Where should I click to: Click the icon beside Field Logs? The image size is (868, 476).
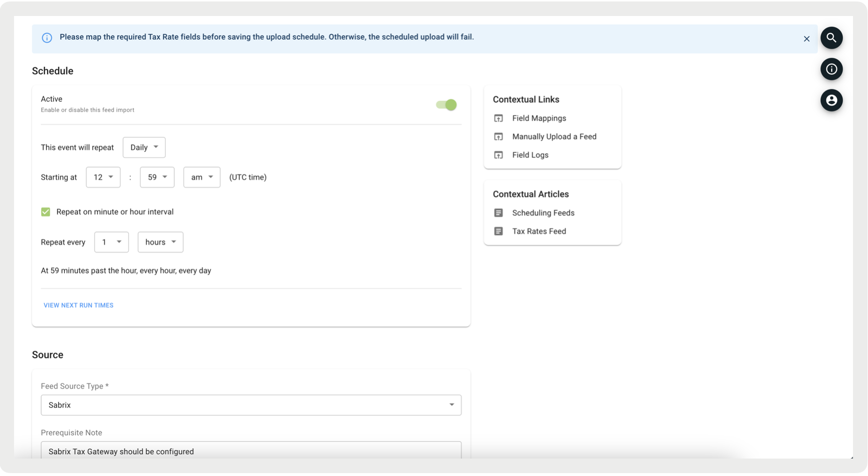click(x=498, y=155)
